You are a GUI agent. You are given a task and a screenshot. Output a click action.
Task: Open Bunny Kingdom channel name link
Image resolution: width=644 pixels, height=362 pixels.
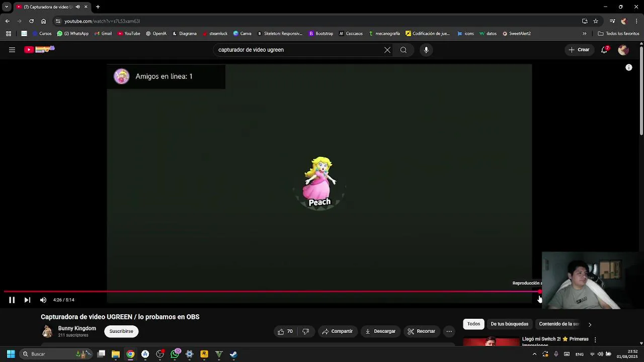click(77, 328)
